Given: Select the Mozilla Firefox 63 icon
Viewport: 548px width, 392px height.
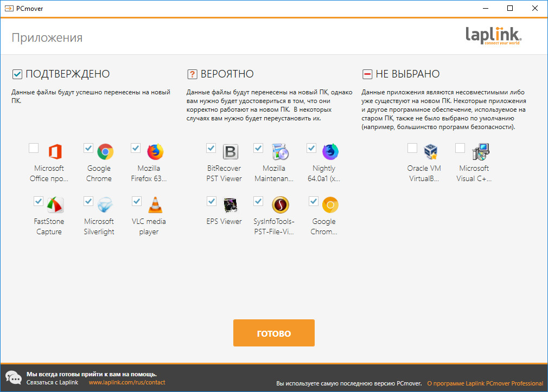Looking at the screenshot, I should point(155,152).
